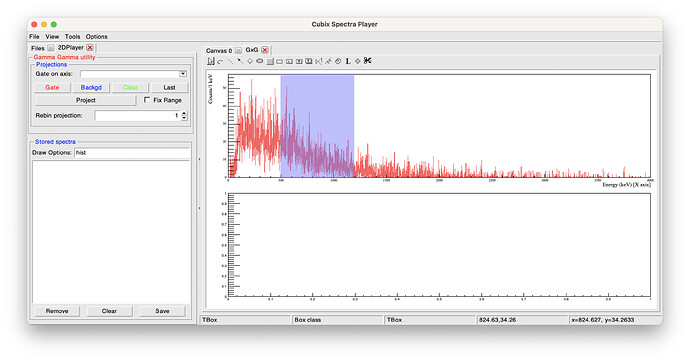Close the 2DPlayer tab

90,48
